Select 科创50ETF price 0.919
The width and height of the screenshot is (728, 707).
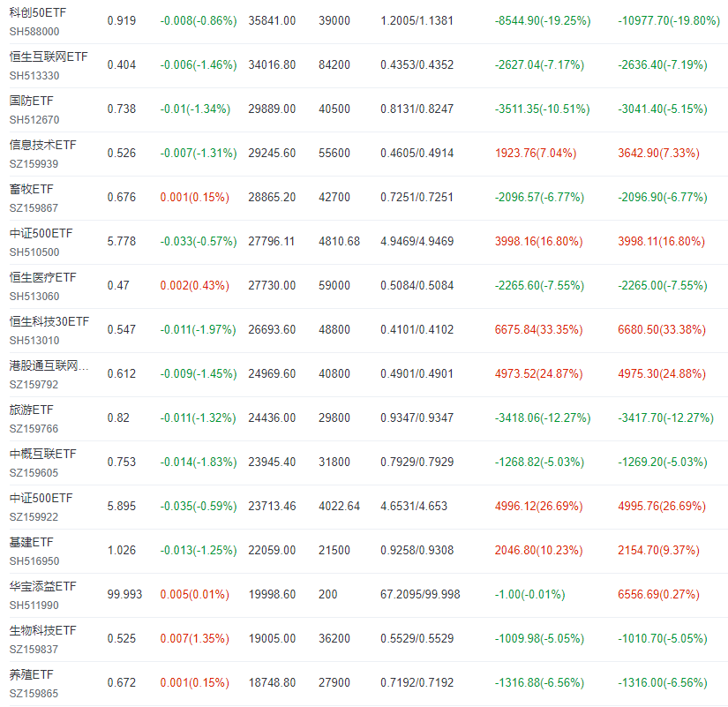(122, 21)
